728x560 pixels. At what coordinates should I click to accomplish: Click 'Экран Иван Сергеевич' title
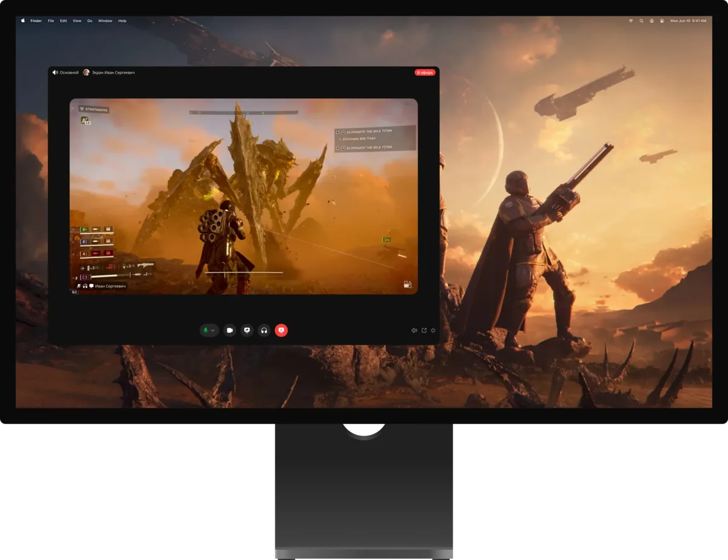tap(113, 72)
